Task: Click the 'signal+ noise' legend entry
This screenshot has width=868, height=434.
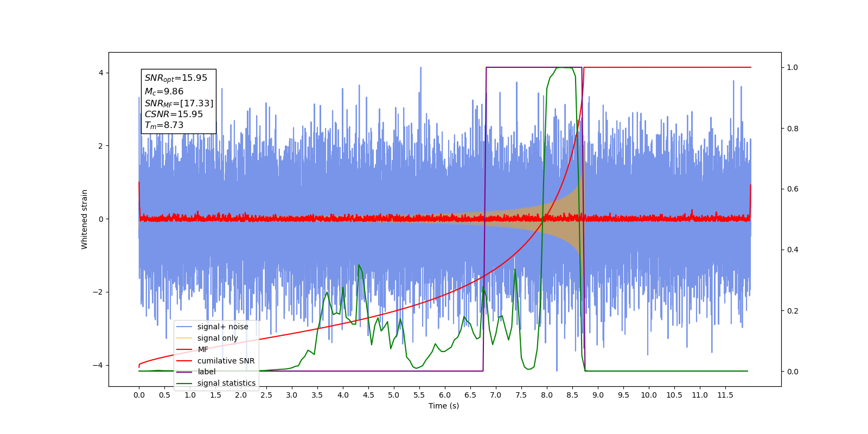Action: pos(213,327)
